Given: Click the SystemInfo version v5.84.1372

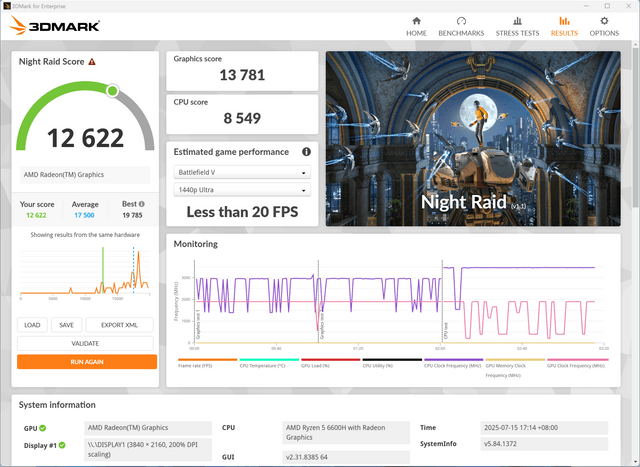Looking at the screenshot, I should 544,444.
